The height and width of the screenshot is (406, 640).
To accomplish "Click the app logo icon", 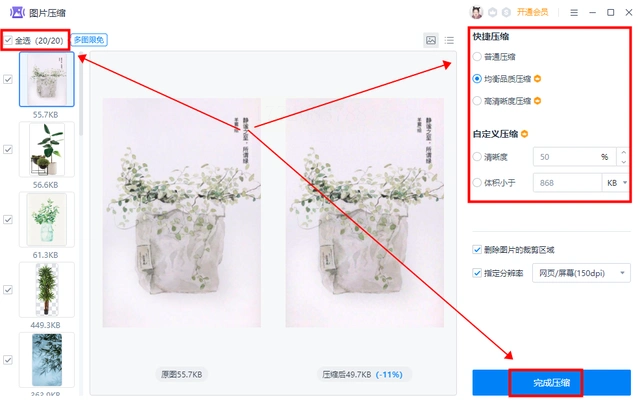I will click(x=17, y=13).
